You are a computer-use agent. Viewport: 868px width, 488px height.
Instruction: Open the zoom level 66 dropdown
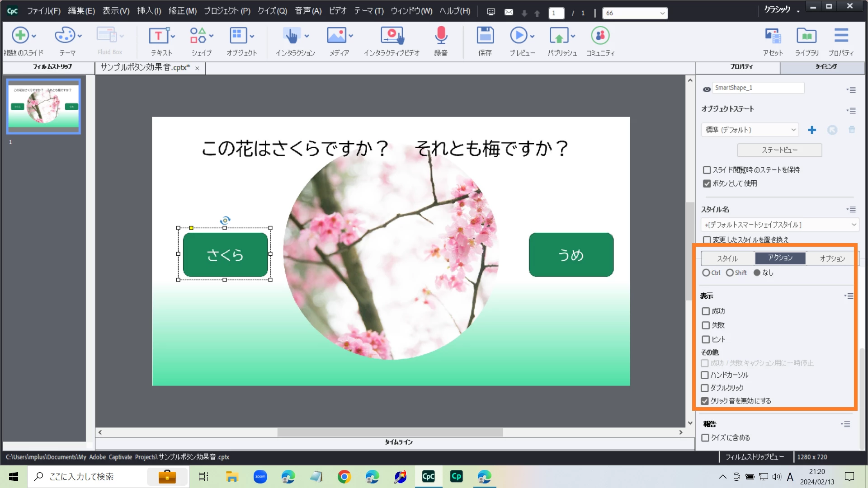[662, 13]
